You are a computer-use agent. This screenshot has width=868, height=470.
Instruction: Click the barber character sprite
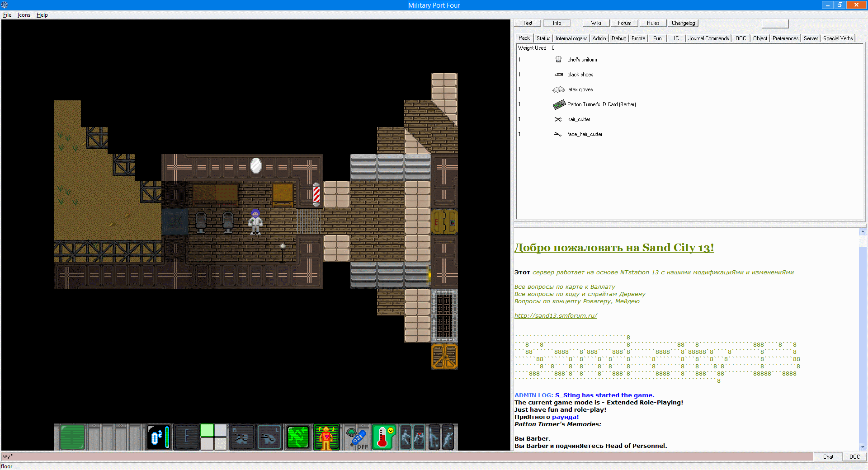click(x=255, y=221)
